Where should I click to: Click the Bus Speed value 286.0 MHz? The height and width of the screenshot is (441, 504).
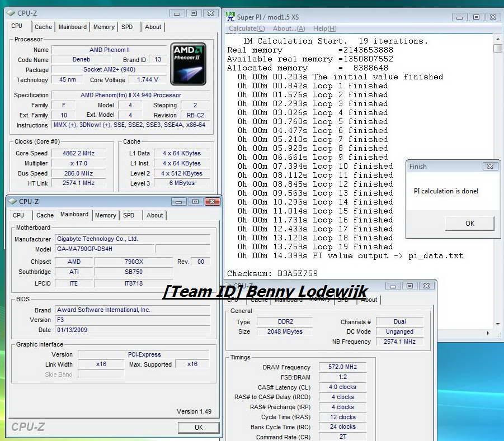tap(78, 173)
